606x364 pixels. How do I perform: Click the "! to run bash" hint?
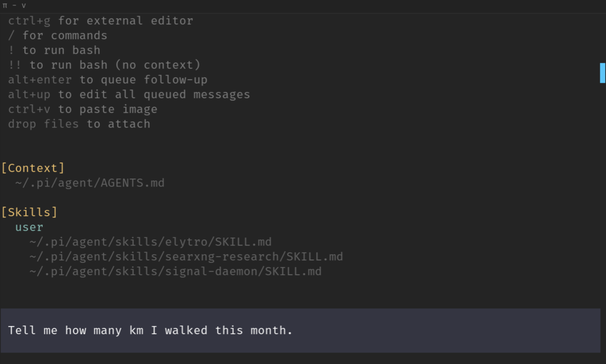point(54,50)
